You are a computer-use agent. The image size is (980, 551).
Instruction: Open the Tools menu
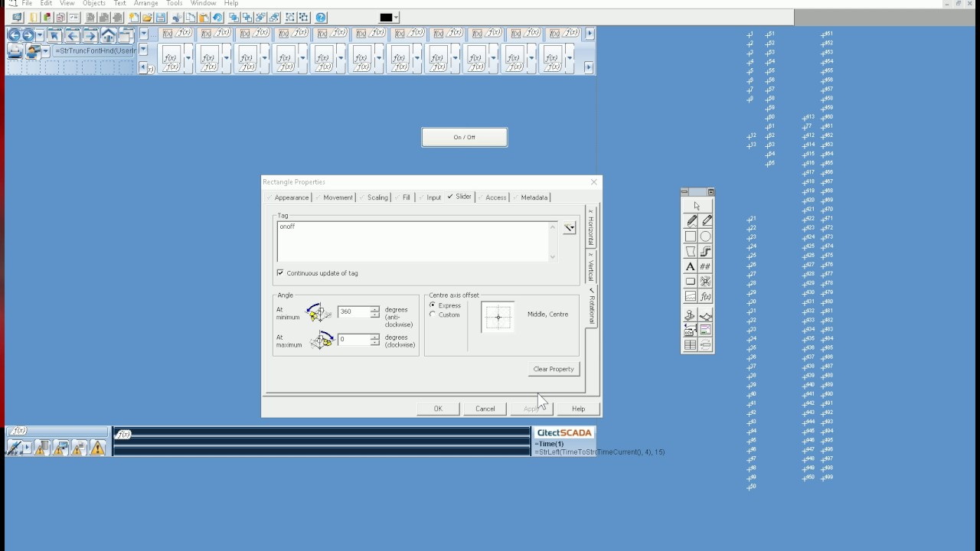click(175, 3)
